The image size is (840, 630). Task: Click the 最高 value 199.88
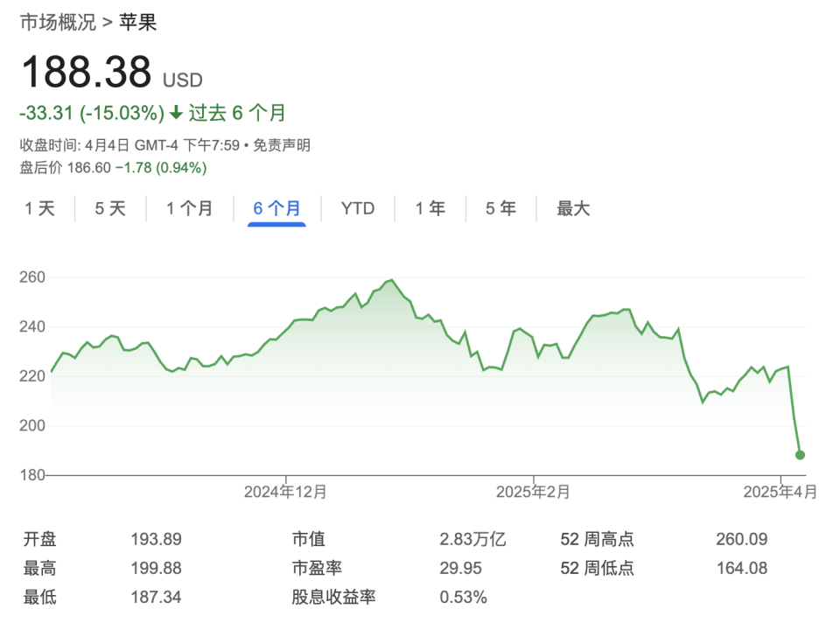coord(156,568)
